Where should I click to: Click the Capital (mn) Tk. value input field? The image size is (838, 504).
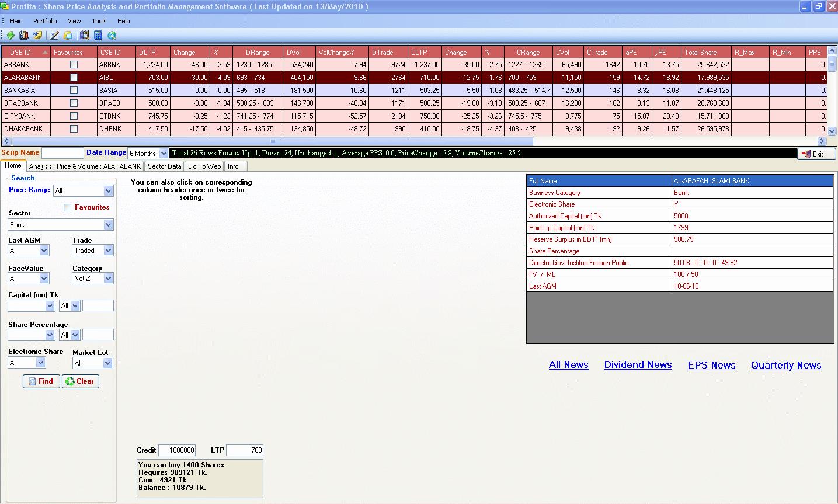[98, 305]
